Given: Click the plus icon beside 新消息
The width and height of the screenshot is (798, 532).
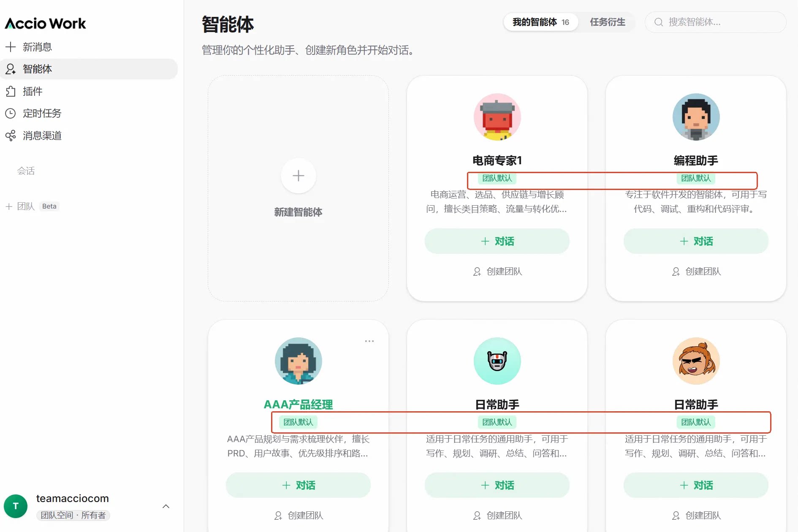Looking at the screenshot, I should pyautogui.click(x=11, y=46).
